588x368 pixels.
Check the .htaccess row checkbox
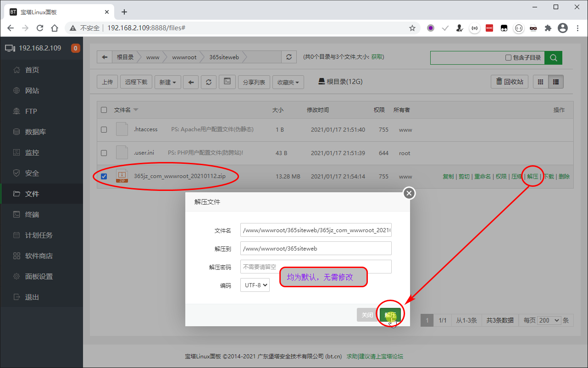coord(104,130)
